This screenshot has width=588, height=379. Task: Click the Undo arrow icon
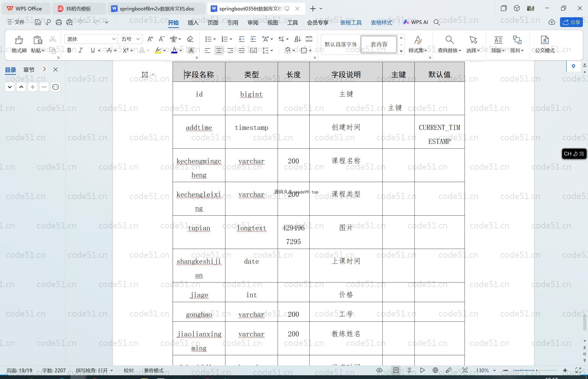80,22
